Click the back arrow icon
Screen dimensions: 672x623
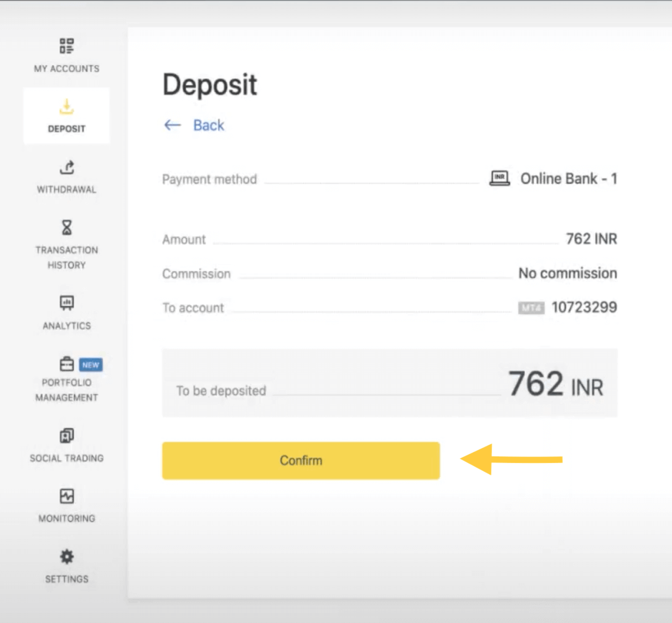pos(173,125)
